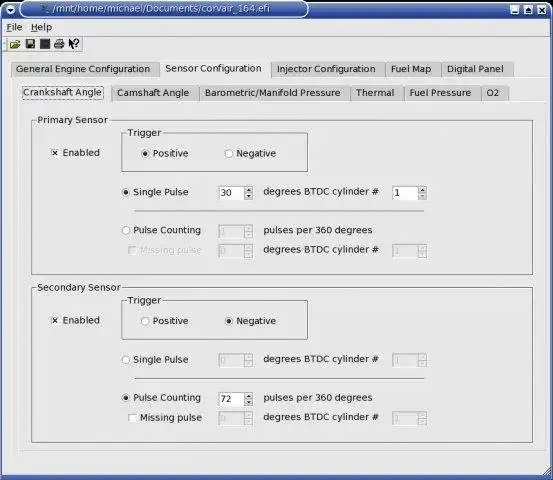Increase Primary Single Pulse cylinder number

click(422, 189)
